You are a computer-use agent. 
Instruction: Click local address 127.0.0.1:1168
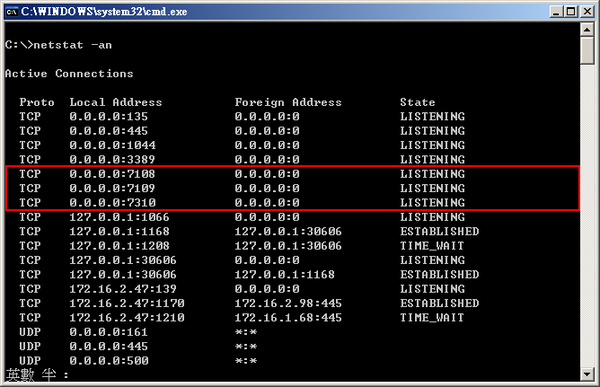119,231
